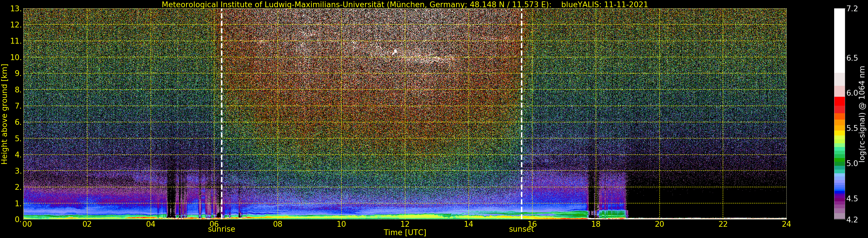This screenshot has height=238, width=868.
Task: Select the "7.2" colorbar tick value
Action: pos(852,9)
